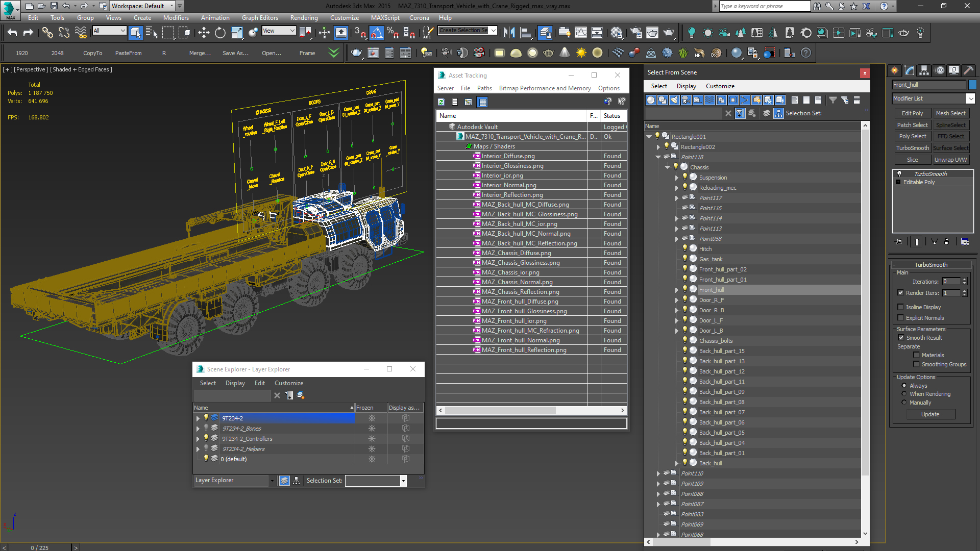
Task: Open the Modifiers menu
Action: point(176,18)
